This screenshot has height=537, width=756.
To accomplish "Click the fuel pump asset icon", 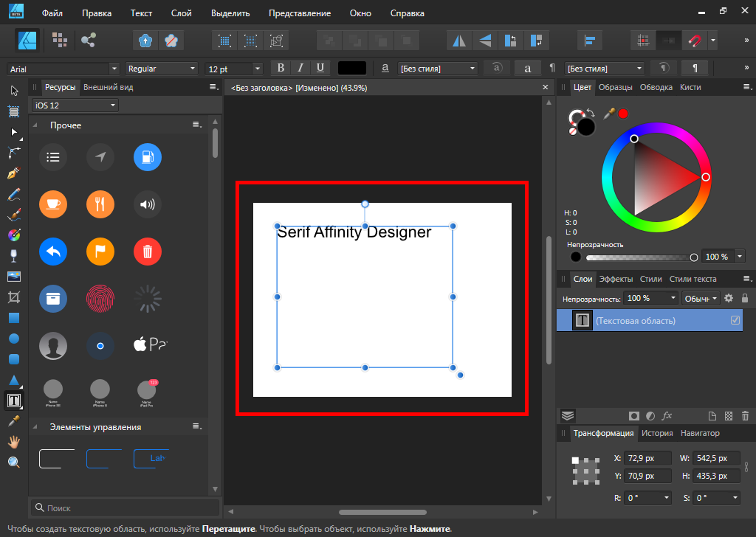I will pos(148,156).
